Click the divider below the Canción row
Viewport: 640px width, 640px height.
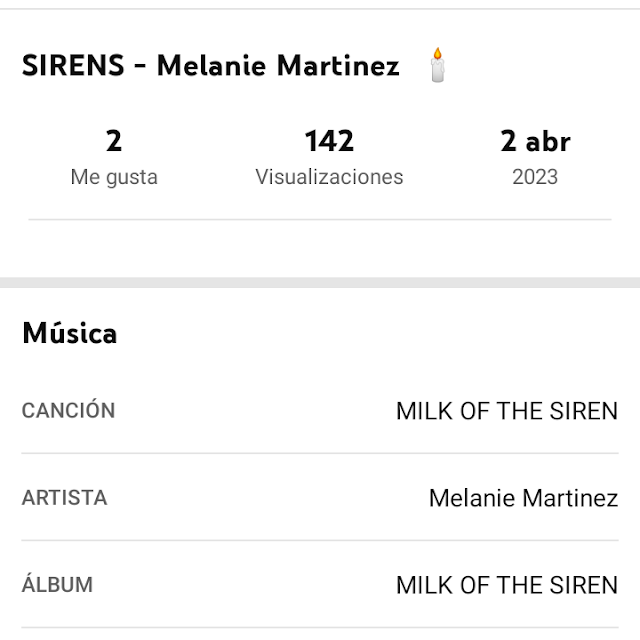(x=320, y=453)
